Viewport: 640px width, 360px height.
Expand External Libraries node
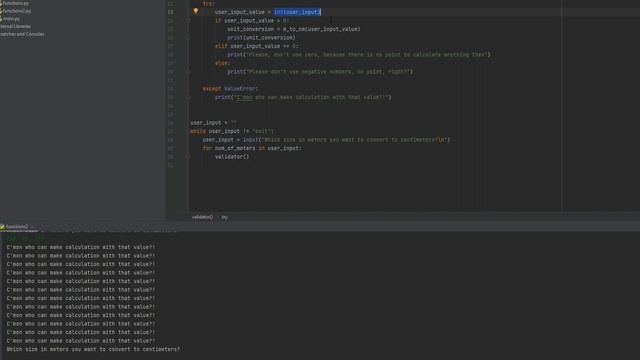(x=16, y=27)
